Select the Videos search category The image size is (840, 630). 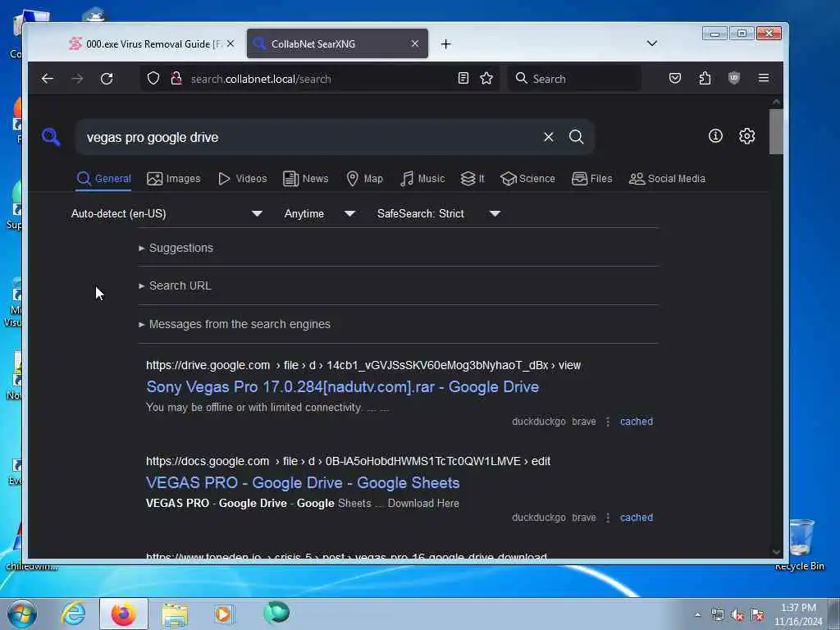[x=242, y=178]
